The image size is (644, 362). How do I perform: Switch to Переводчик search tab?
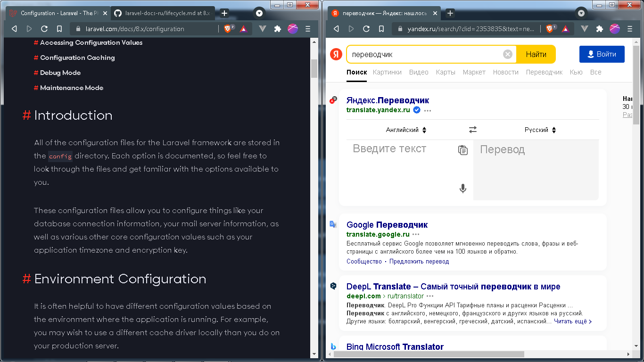coord(544,72)
